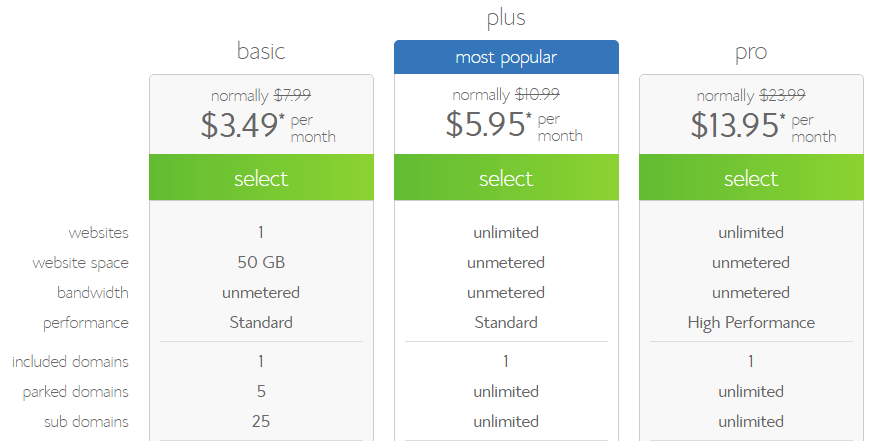Click the 'pro' plan heading

point(750,51)
